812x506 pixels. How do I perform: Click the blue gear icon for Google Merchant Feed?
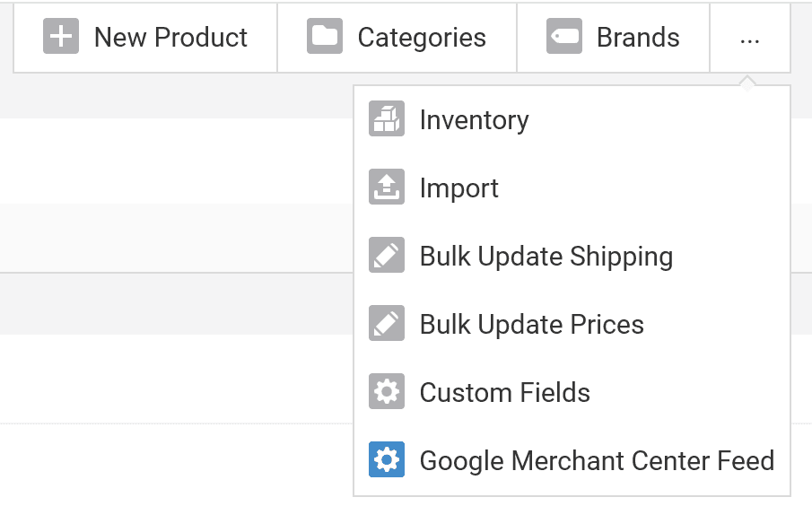tap(387, 460)
